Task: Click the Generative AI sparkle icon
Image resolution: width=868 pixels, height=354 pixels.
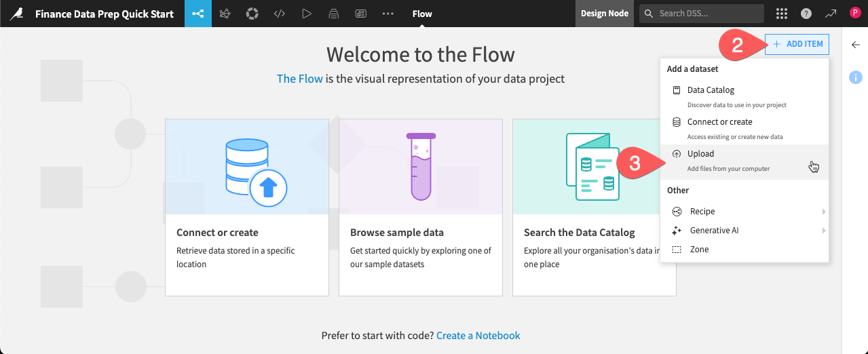Action: coord(677,231)
